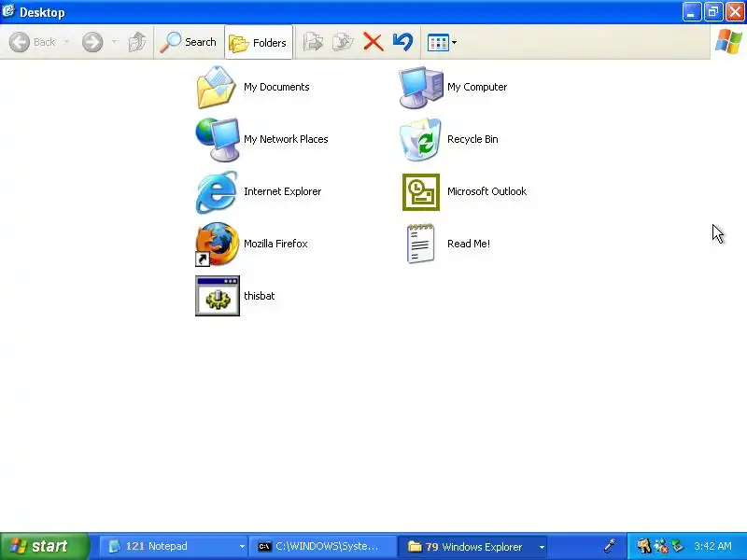The height and width of the screenshot is (560, 747).
Task: Select the My Network Places icon
Action: pyautogui.click(x=218, y=139)
